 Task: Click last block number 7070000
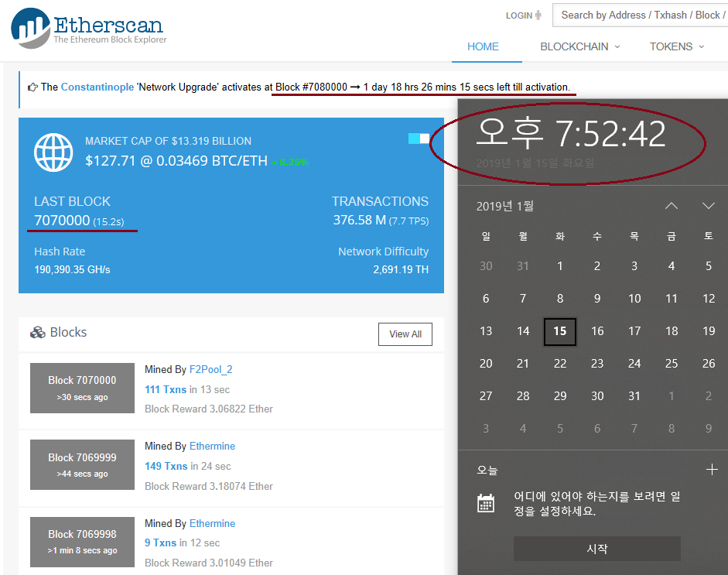click(62, 220)
